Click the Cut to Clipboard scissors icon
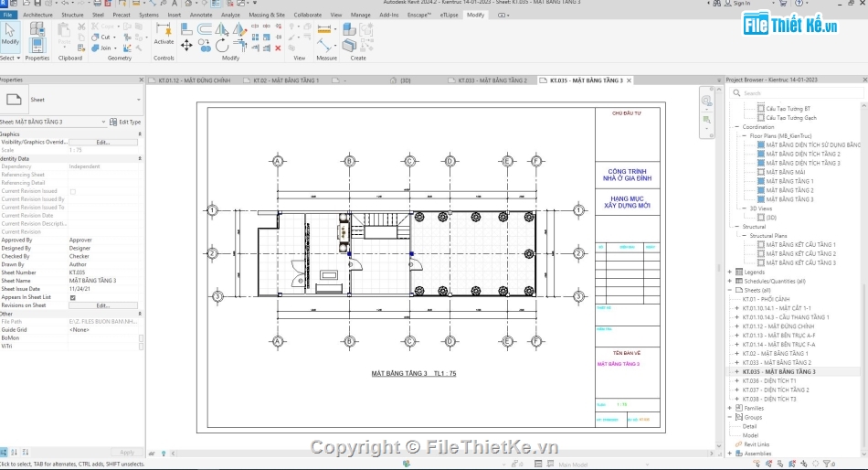The height and width of the screenshot is (470, 868). pyautogui.click(x=81, y=26)
